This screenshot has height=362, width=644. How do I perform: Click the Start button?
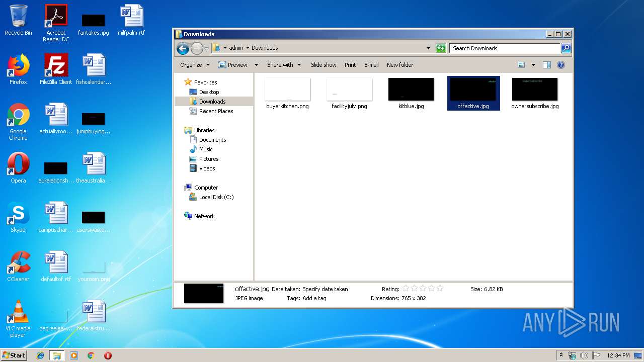[x=14, y=355]
